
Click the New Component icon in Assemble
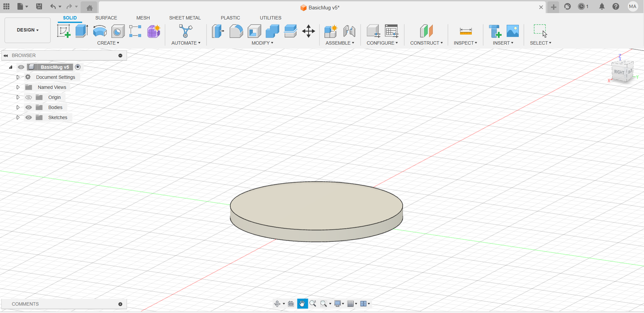click(330, 31)
